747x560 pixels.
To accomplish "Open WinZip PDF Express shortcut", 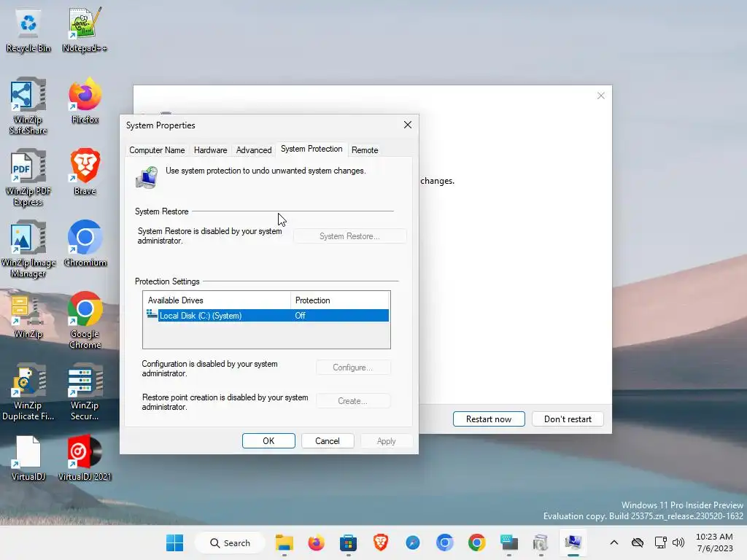I will 28,177.
